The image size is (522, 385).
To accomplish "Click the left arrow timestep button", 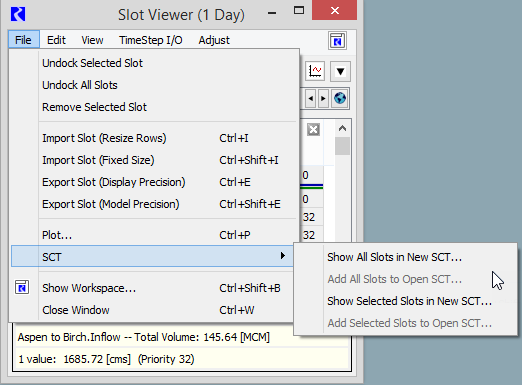I will pos(311,98).
